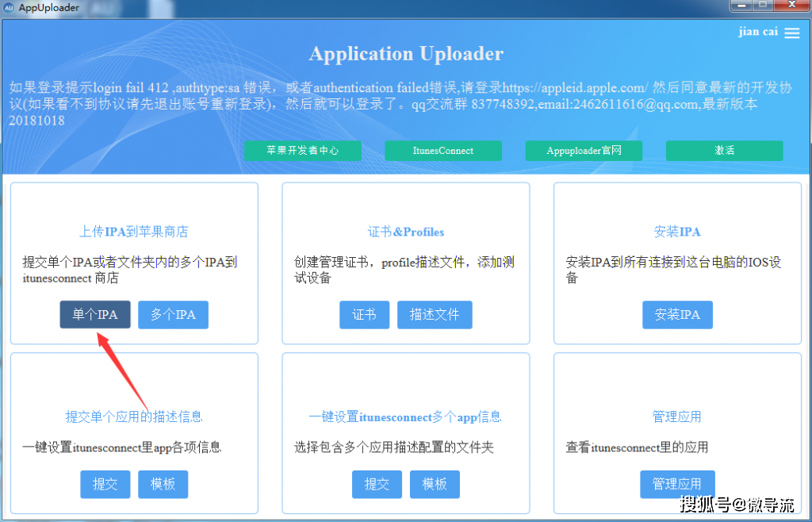812x522 pixels.
Task: Open the ItunesConnect button
Action: (442, 151)
